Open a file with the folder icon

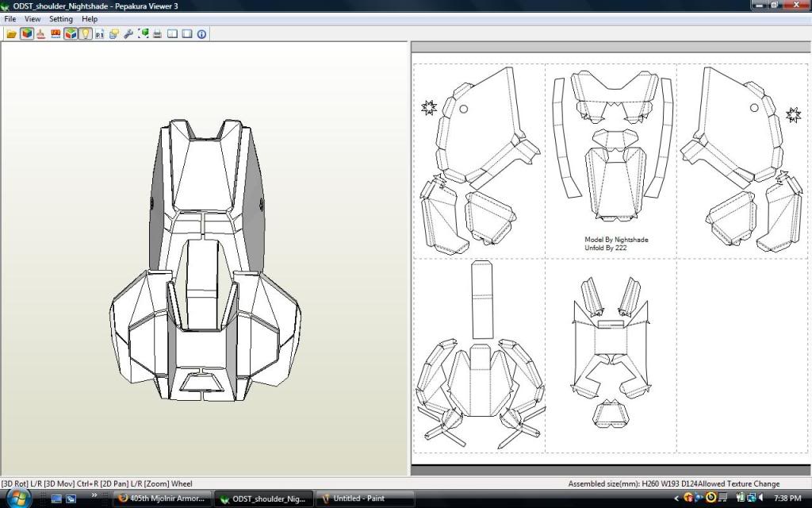11,33
